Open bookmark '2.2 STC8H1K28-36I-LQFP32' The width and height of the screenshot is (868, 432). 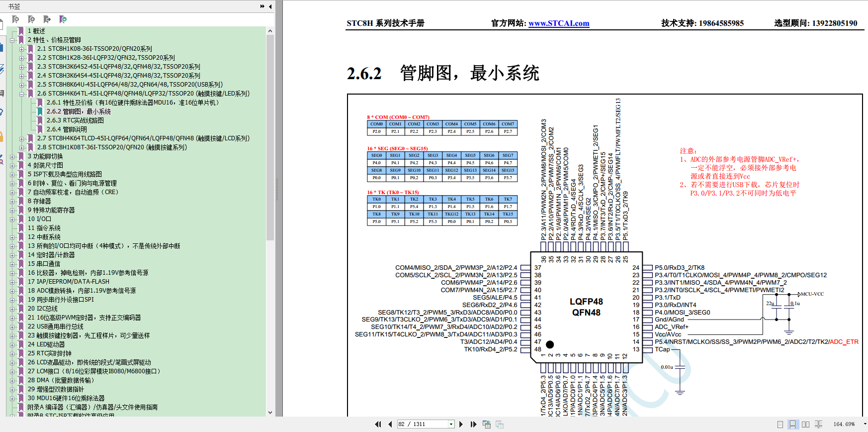tap(106, 58)
